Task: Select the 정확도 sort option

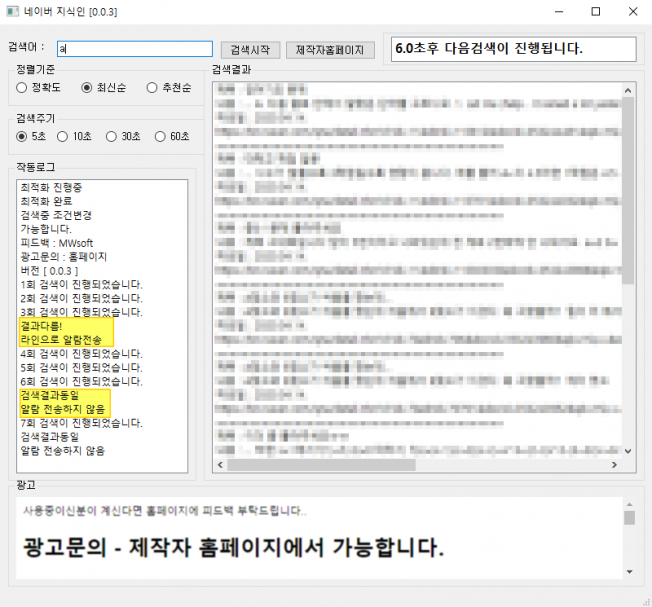Action: [22, 88]
